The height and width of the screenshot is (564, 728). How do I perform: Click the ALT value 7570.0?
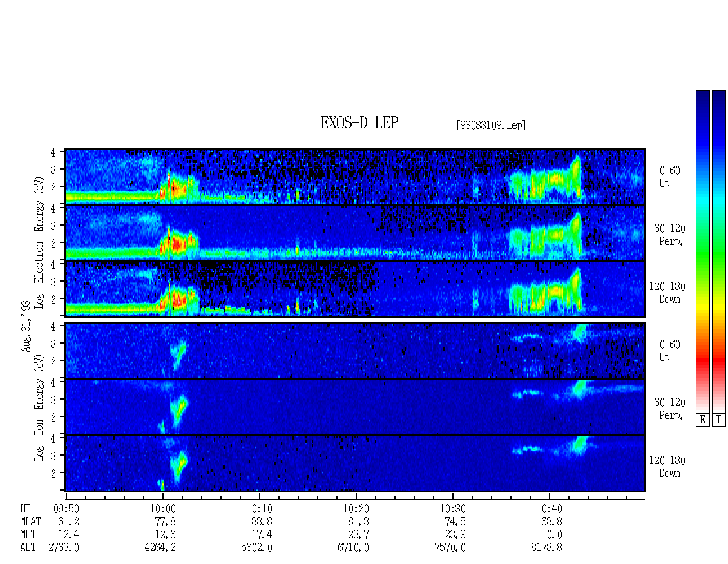pyautogui.click(x=450, y=548)
